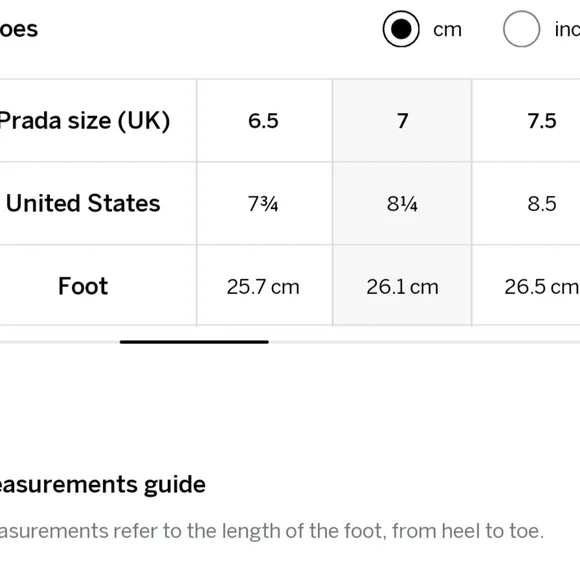Click the US size 8¼ cell

[402, 203]
